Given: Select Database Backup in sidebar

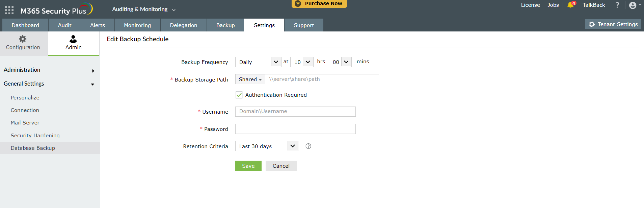Looking at the screenshot, I should tap(50, 148).
